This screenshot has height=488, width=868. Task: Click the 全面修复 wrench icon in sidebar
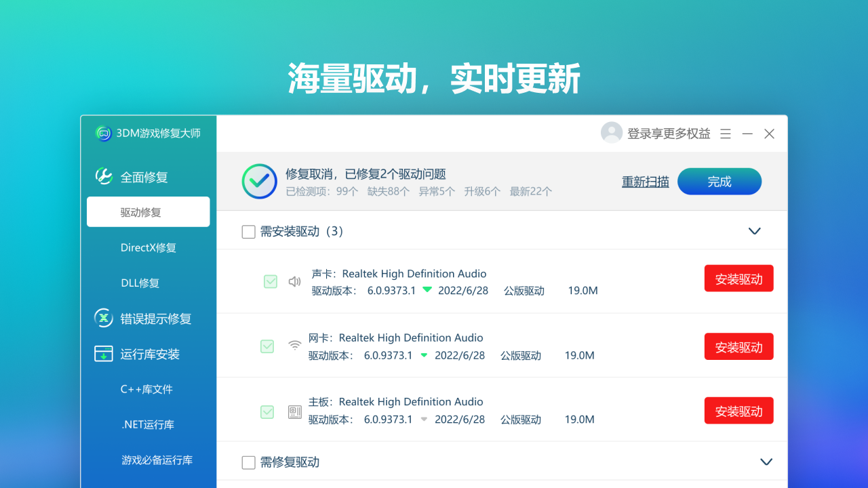[x=103, y=177]
